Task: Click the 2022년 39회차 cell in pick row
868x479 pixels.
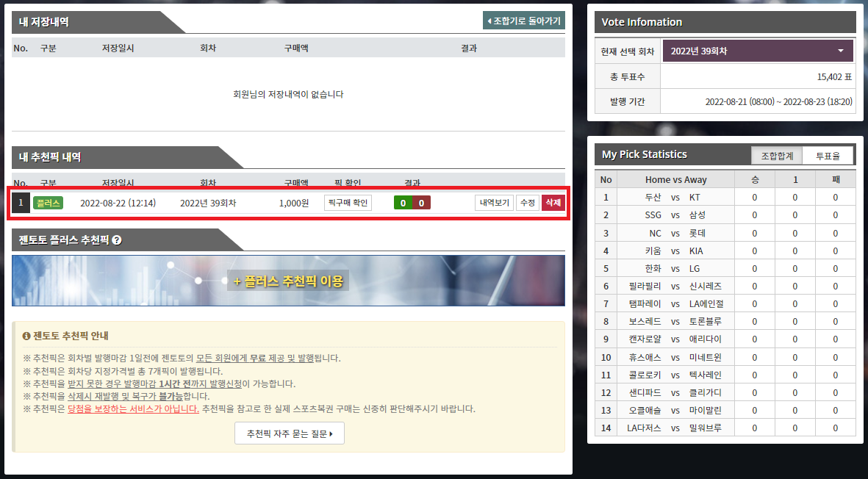Action: pos(208,203)
